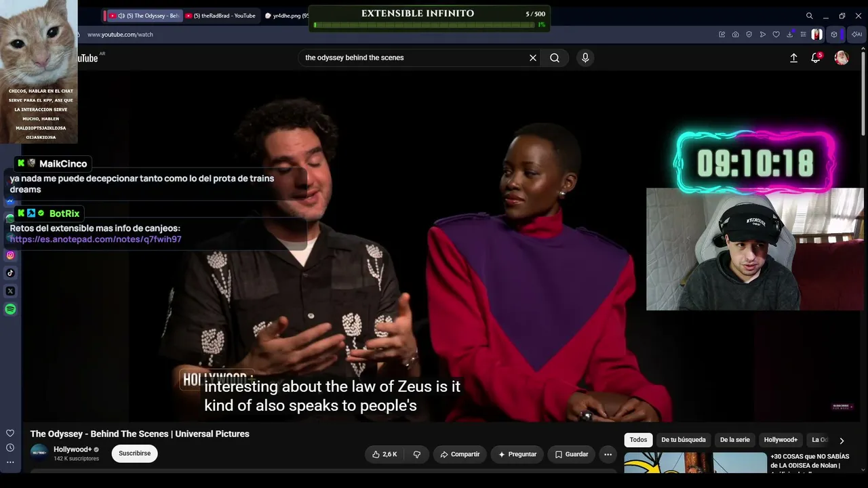Like the video with 2,6 K likes
868x488 pixels.
pyautogui.click(x=384, y=454)
